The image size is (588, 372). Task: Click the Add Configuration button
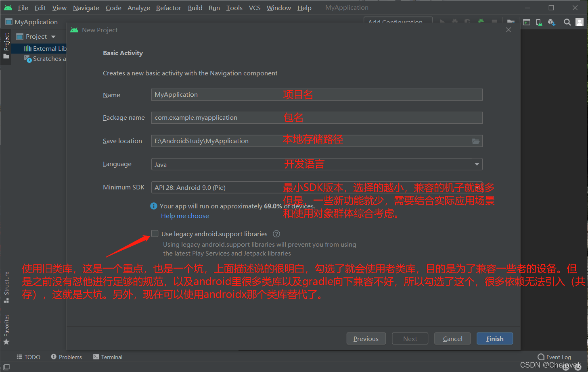tap(398, 21)
